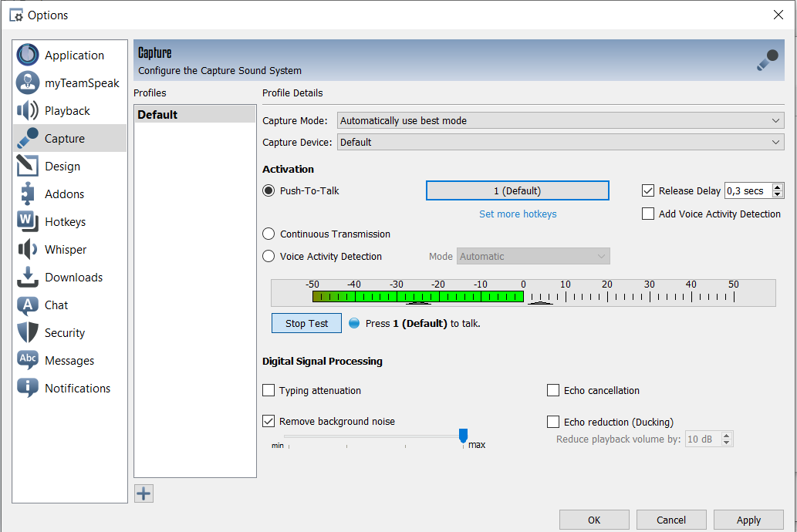Viewport: 797px width, 532px height.
Task: Click the Options window title icon
Action: tap(16, 15)
